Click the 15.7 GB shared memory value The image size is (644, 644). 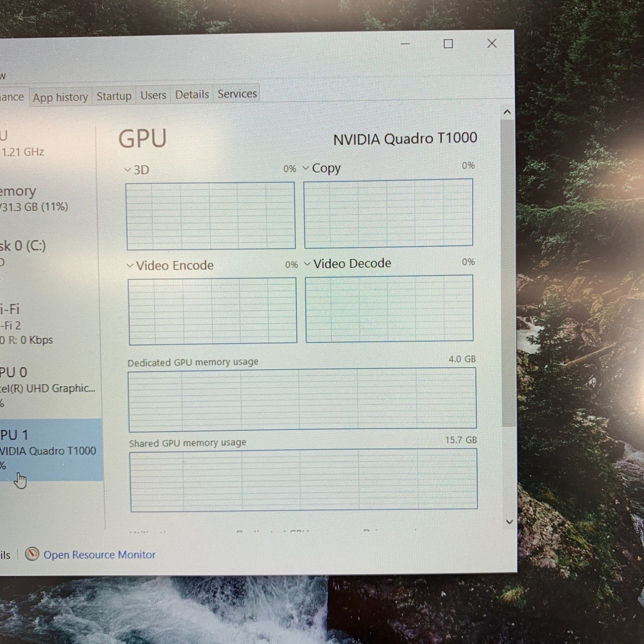461,440
